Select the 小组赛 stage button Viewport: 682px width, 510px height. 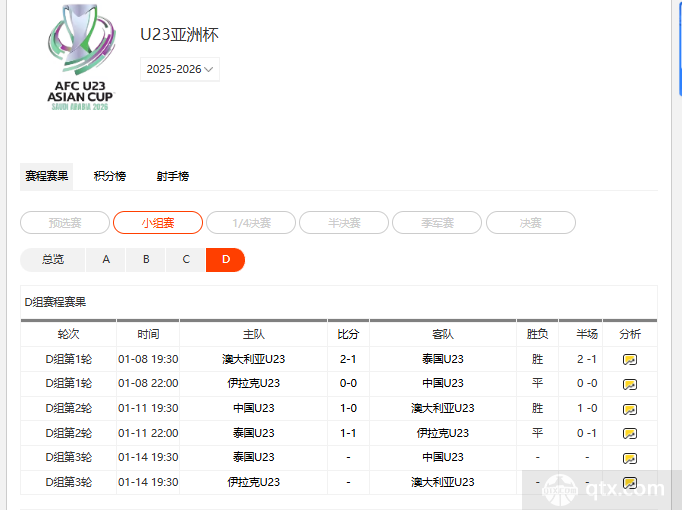pos(158,223)
